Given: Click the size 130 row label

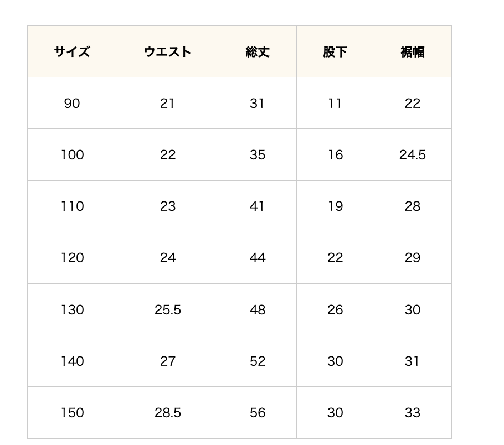Looking at the screenshot, I should click(72, 310).
